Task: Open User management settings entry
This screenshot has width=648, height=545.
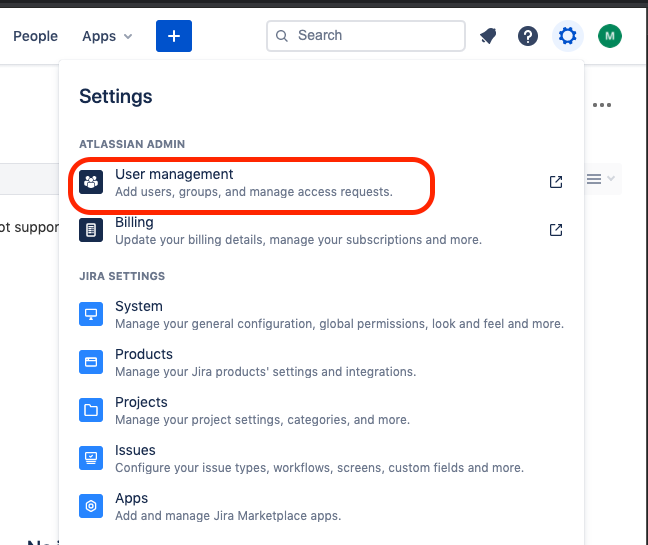Action: (321, 182)
